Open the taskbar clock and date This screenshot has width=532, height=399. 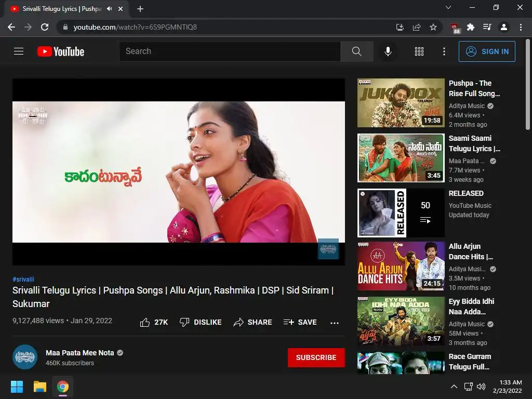[x=507, y=387]
